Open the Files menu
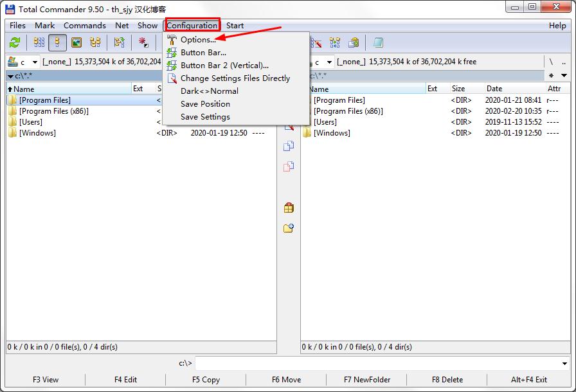 (17, 25)
